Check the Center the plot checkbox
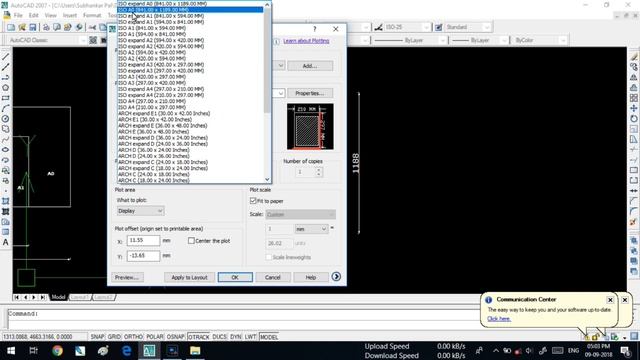640x360 pixels. pos(191,241)
